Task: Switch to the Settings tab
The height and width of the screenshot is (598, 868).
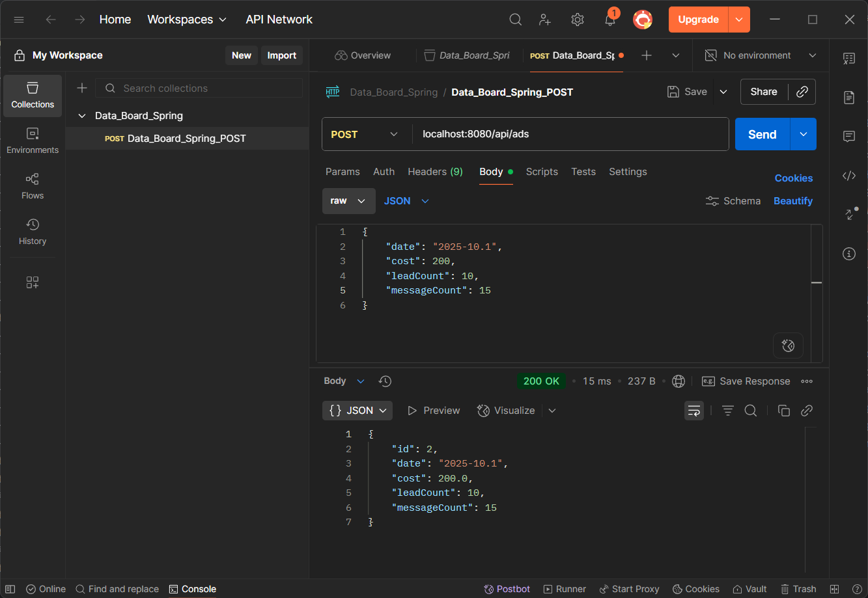Action: [628, 172]
